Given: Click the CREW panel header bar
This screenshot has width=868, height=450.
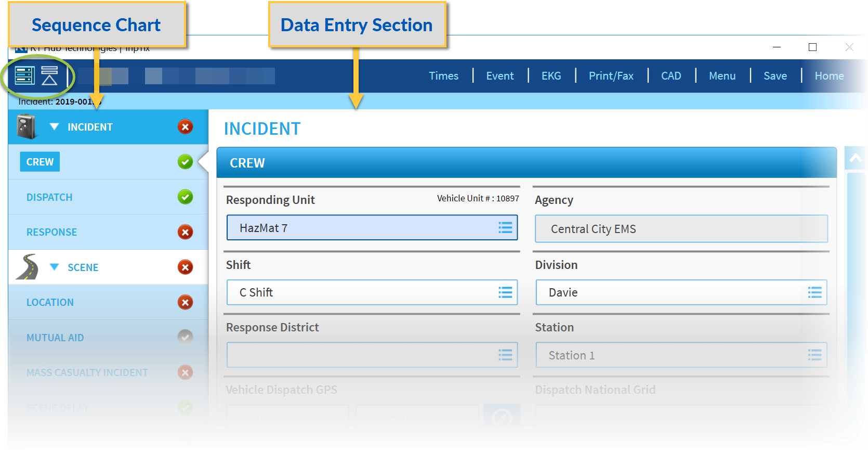Looking at the screenshot, I should point(527,162).
